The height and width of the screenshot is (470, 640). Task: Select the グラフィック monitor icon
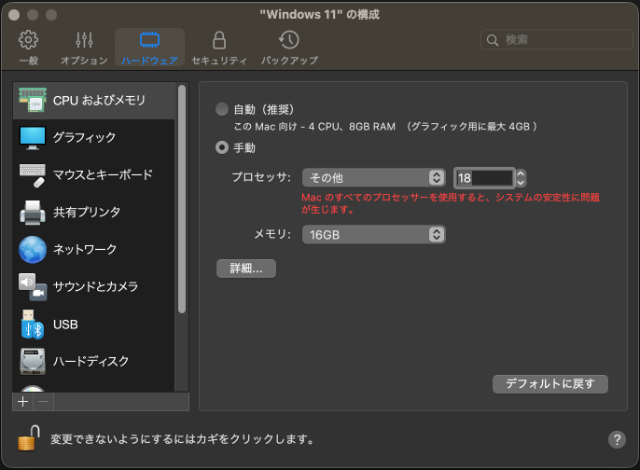pos(33,138)
